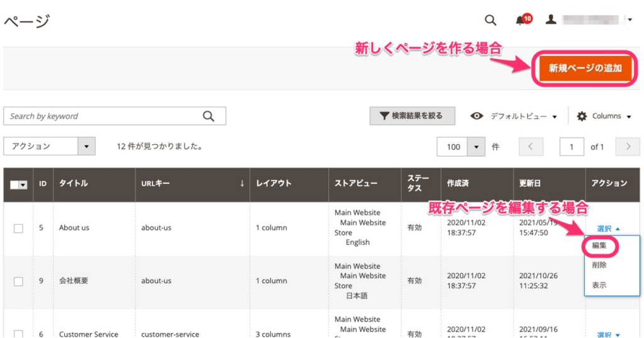644x338 pixels.
Task: Click the current page number field
Action: point(571,147)
